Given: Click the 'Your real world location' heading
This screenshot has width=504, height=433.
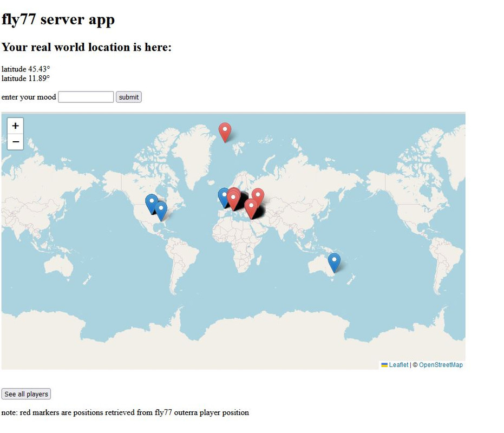Looking at the screenshot, I should point(87,47).
